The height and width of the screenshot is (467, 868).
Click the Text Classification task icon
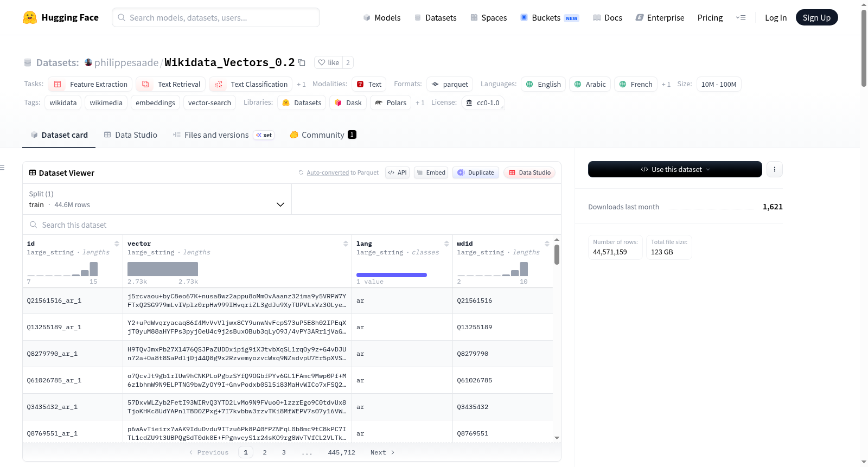pos(219,84)
